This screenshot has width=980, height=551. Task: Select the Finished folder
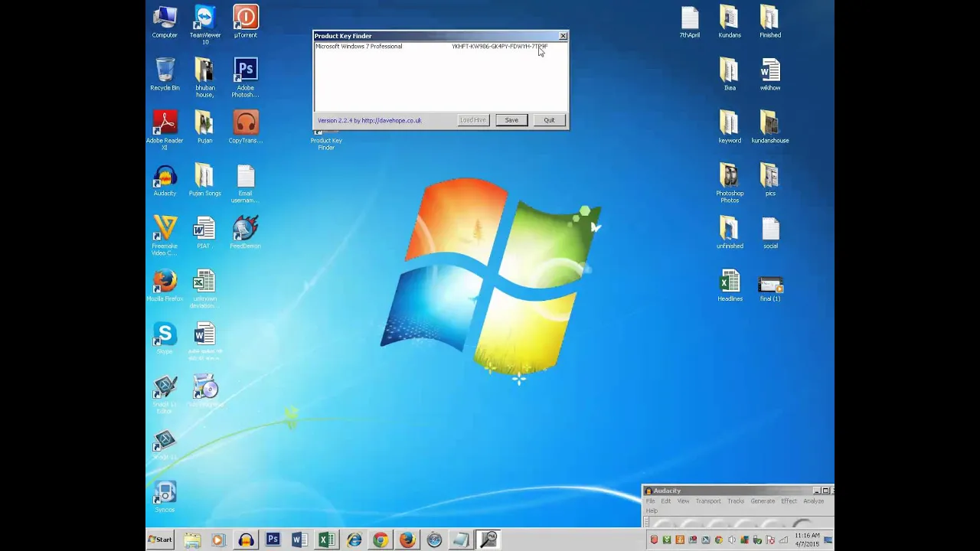pos(770,22)
